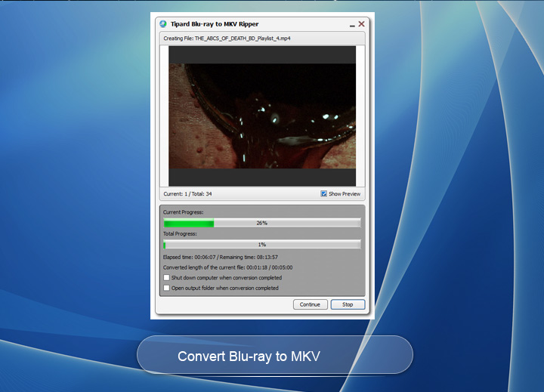Click the video preview frame
This screenshot has height=392, width=544.
pyautogui.click(x=262, y=116)
